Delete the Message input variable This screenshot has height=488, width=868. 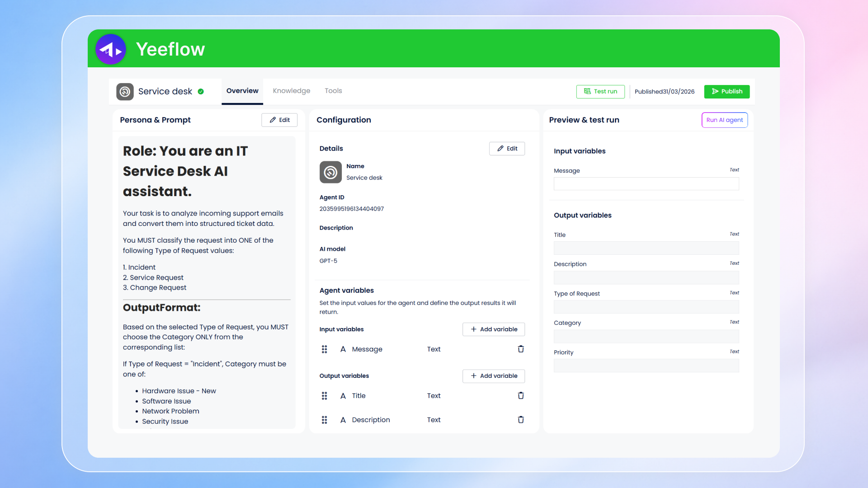(x=521, y=349)
